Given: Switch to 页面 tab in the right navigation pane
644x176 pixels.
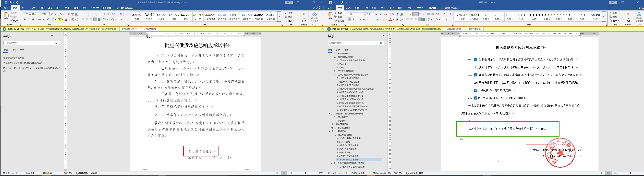Looking at the screenshot, I should click(x=338, y=50).
